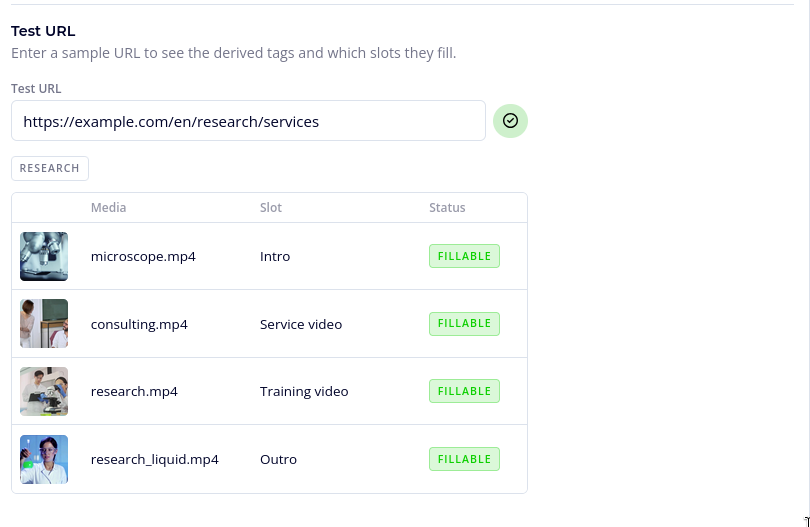Click the Status column header
Screen dimensions: 810x527
coord(447,208)
